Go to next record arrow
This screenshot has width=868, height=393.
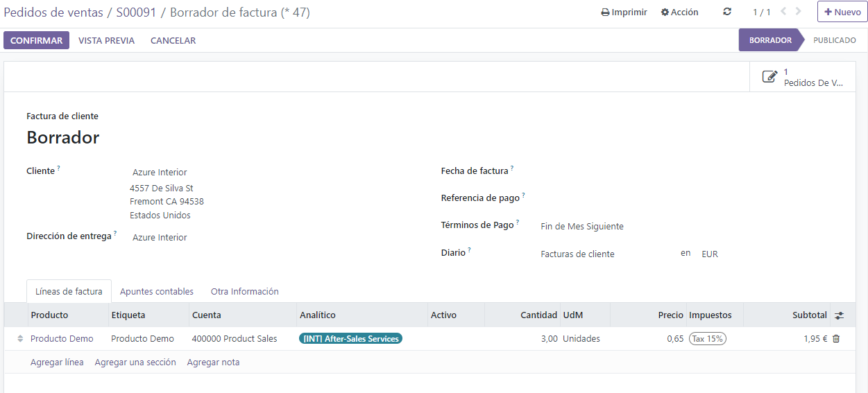pos(799,12)
